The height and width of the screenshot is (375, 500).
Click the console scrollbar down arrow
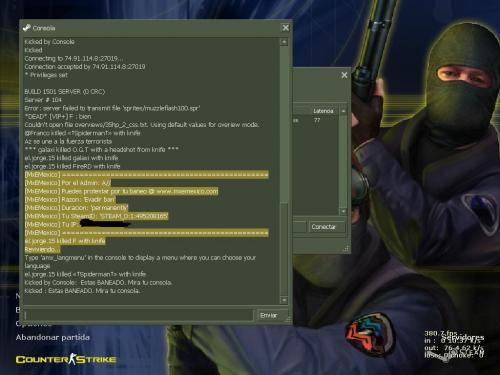(284, 300)
